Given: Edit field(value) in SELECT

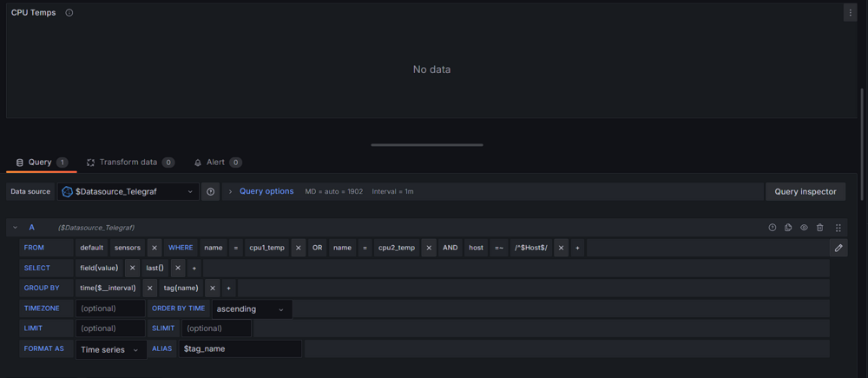Looking at the screenshot, I should coord(99,268).
